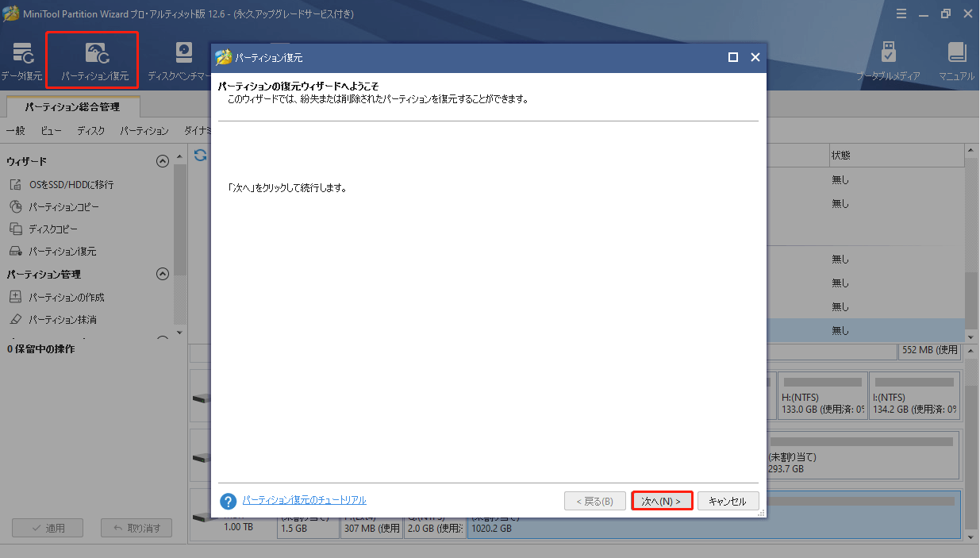Click the 次へ(N) button in the wizard
Viewport: 980px width, 558px height.
[x=662, y=500]
